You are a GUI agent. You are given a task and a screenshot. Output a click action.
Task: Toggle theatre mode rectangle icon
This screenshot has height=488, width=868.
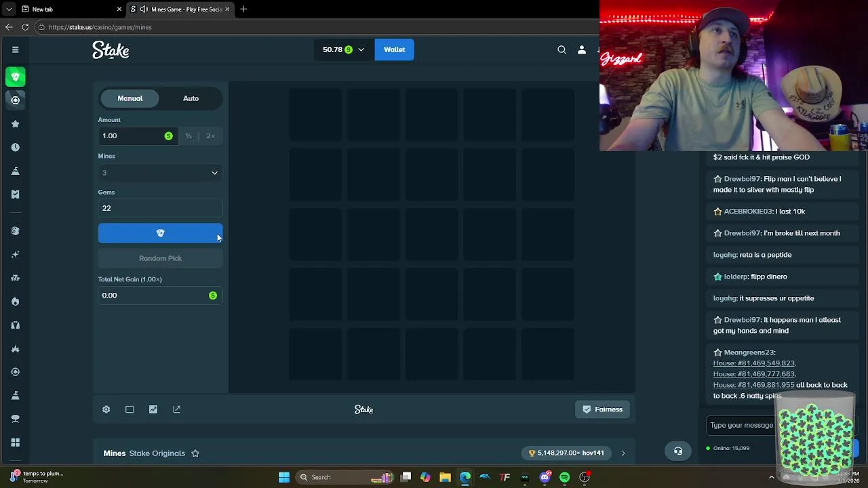130,409
